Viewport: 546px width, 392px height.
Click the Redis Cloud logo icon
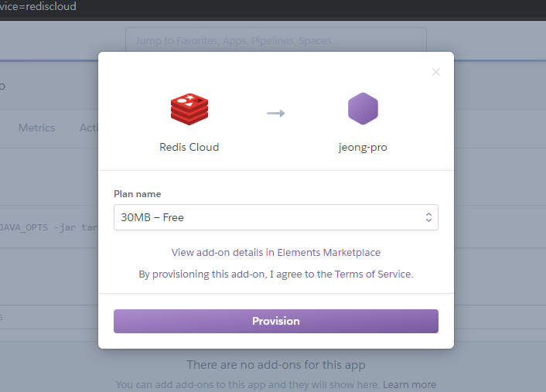pos(189,109)
